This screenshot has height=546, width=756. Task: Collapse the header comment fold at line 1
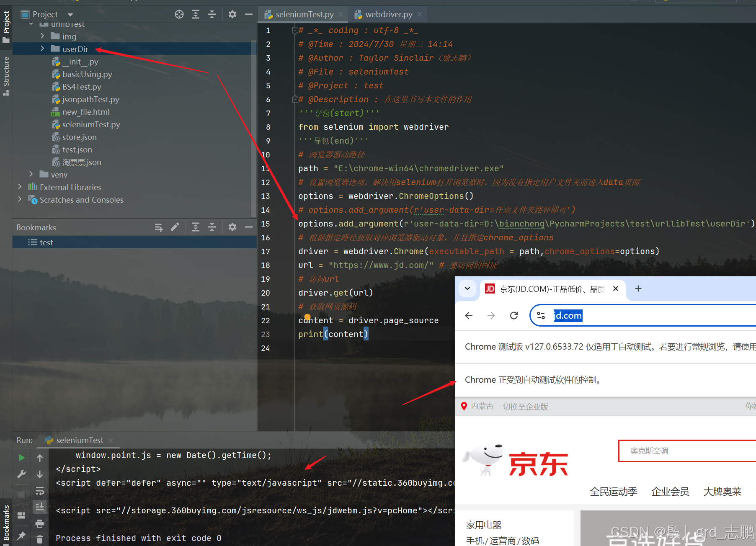pyautogui.click(x=294, y=30)
